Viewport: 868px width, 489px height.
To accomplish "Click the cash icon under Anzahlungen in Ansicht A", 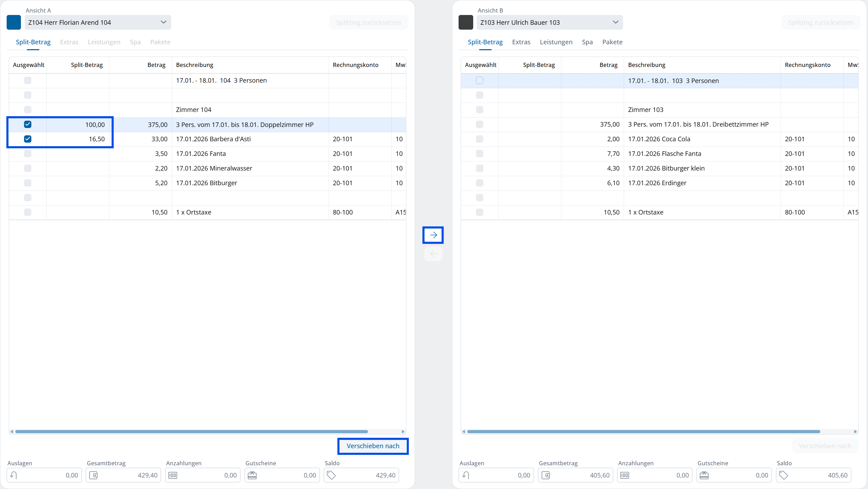I will (x=173, y=475).
